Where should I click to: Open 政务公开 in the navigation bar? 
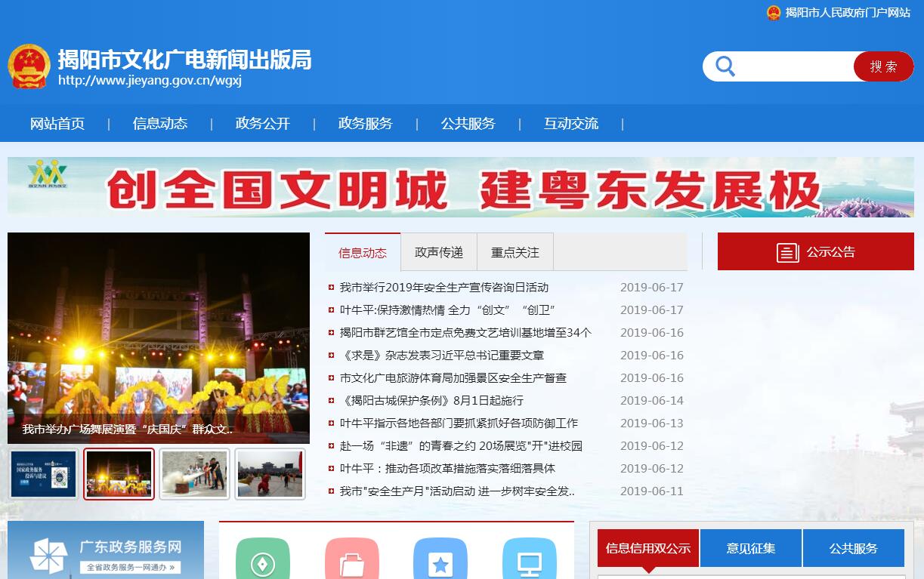pyautogui.click(x=263, y=124)
